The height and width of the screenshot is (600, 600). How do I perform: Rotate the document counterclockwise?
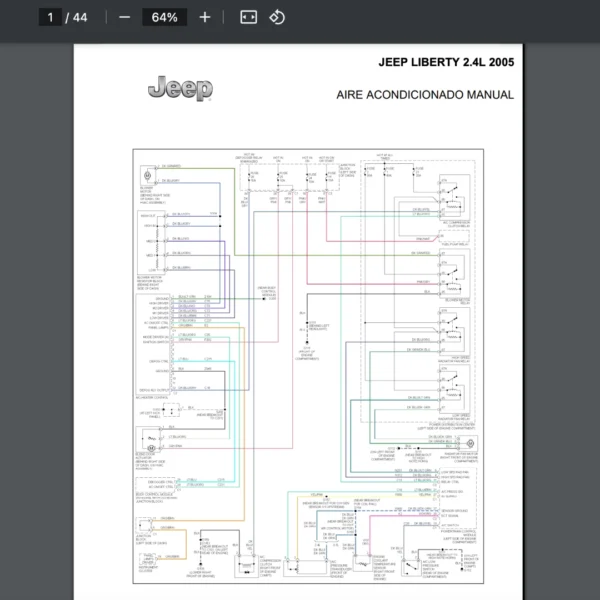coord(278,17)
